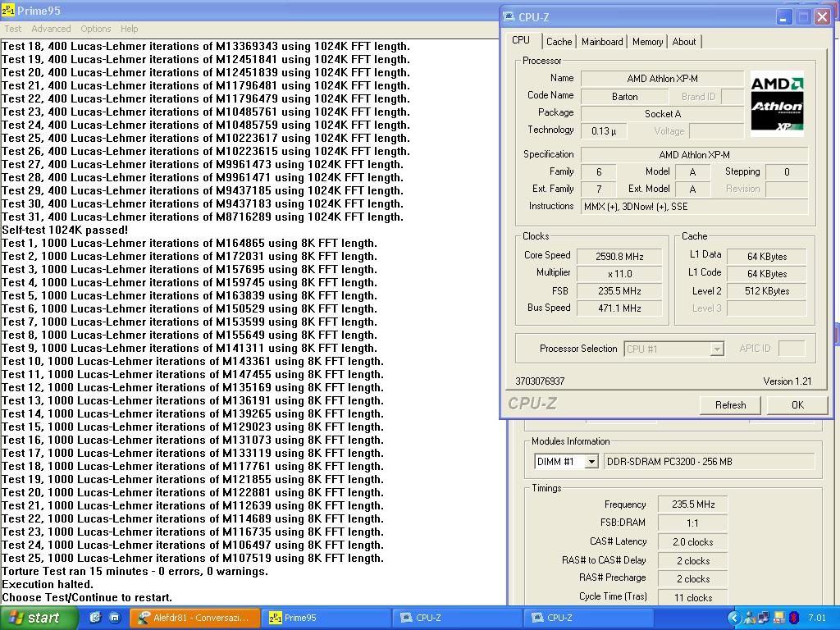Click the Technology value 0.13 µ
This screenshot has width=840, height=630.
(x=604, y=131)
